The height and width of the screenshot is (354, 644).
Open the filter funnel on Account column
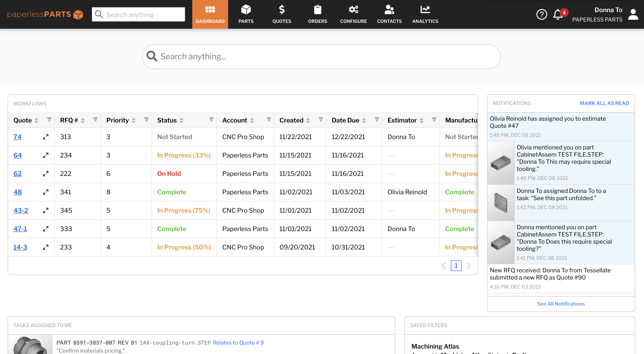(x=268, y=119)
